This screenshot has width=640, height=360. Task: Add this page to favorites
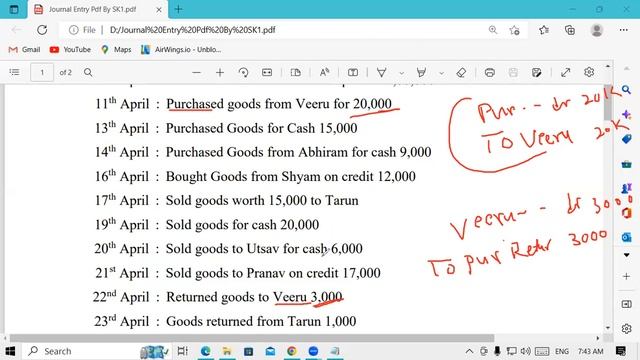pyautogui.click(x=515, y=30)
